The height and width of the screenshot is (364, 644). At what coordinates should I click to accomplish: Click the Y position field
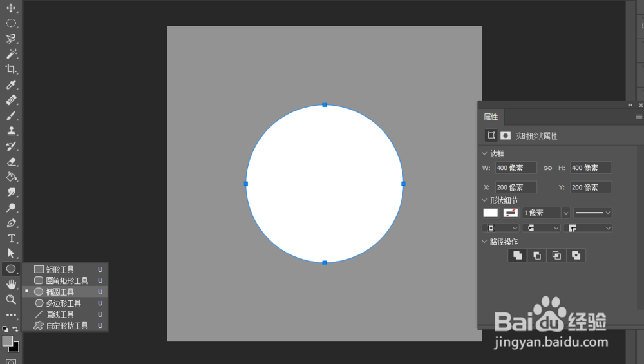pos(591,187)
